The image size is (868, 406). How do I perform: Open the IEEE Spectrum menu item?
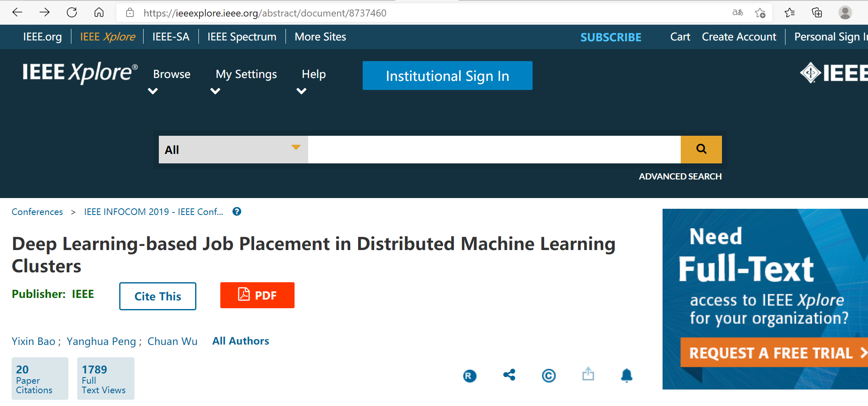[x=242, y=36]
